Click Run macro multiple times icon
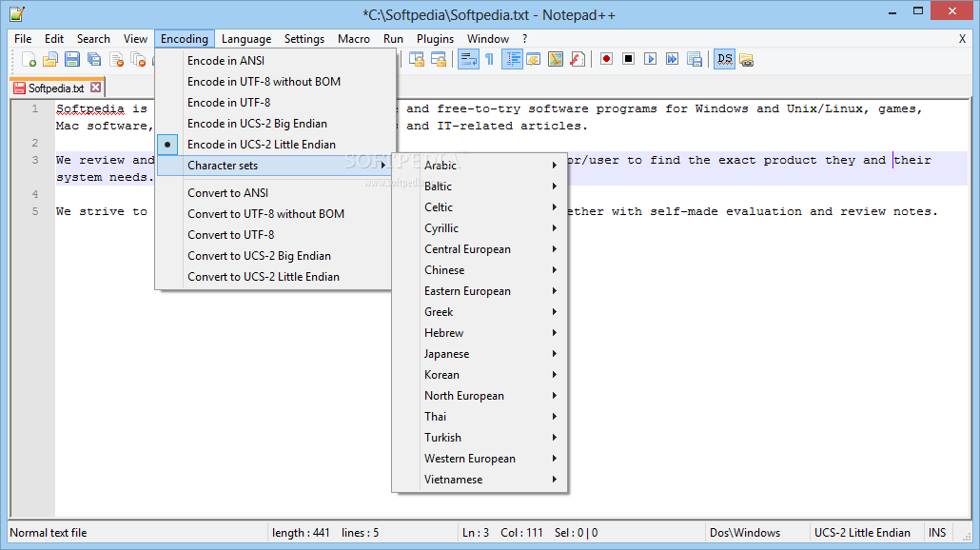 tap(673, 59)
